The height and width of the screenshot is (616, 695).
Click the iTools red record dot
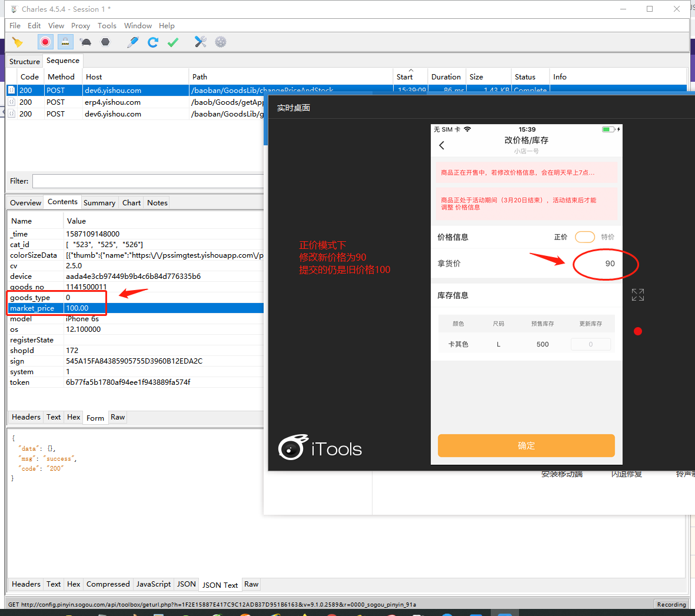[638, 331]
